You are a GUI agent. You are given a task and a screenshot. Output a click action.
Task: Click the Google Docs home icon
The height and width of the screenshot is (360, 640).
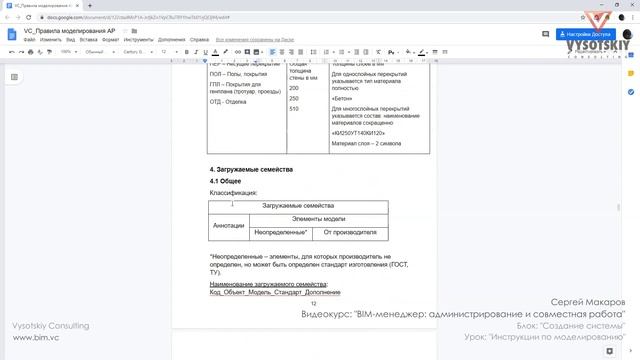coord(12,35)
